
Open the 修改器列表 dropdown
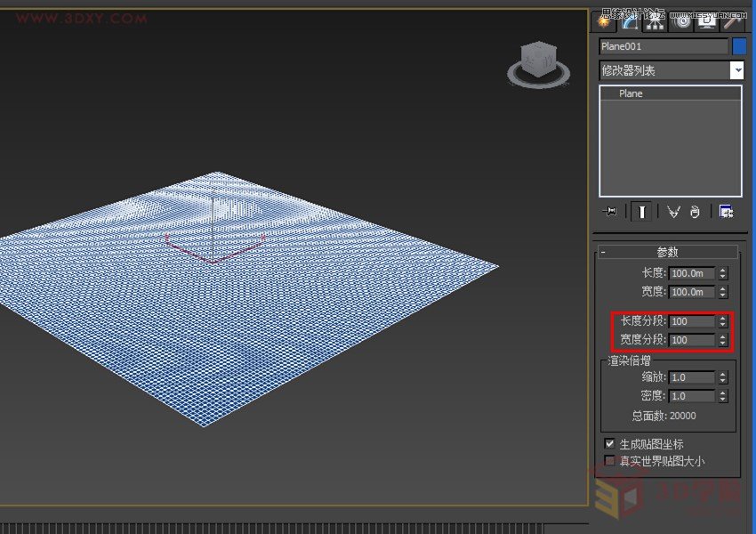click(736, 70)
